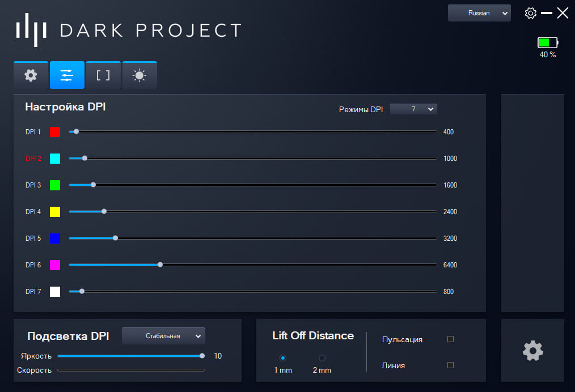
Task: Click the 1000 DPI value
Action: (450, 159)
